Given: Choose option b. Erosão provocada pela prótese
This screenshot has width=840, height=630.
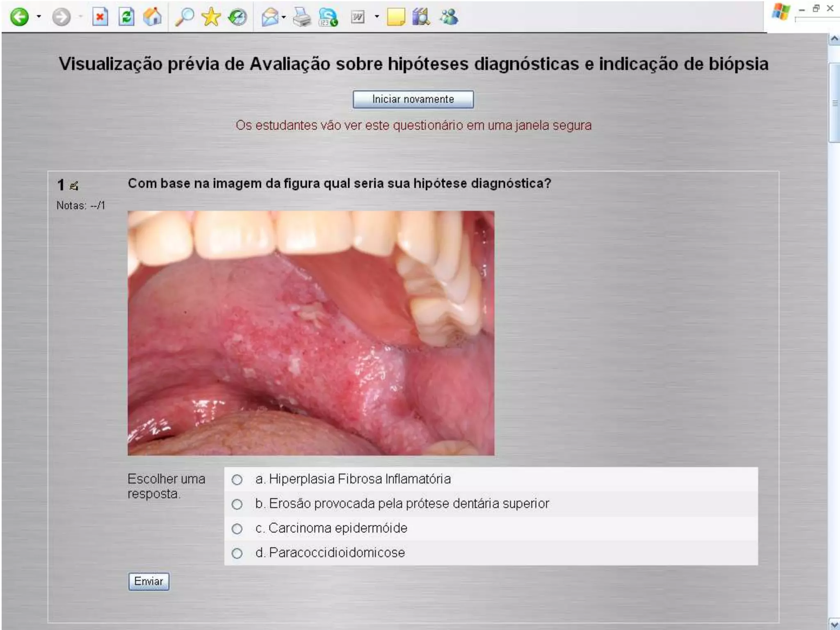Looking at the screenshot, I should 237,504.
